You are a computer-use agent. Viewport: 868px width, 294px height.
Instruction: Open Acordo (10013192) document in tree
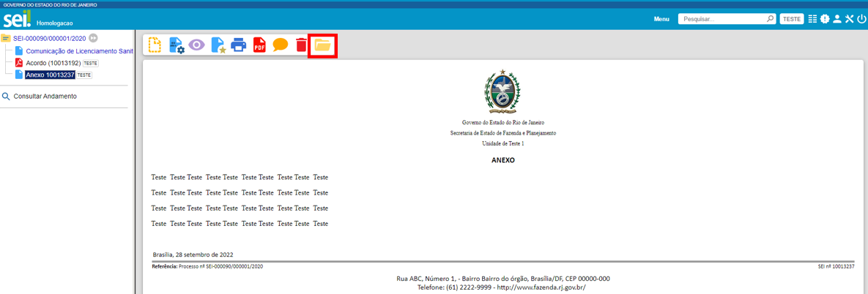coord(53,64)
